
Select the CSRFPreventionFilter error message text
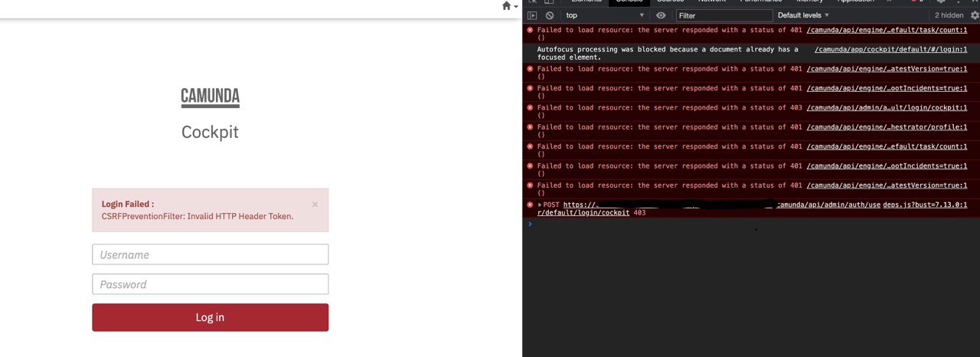(x=198, y=216)
